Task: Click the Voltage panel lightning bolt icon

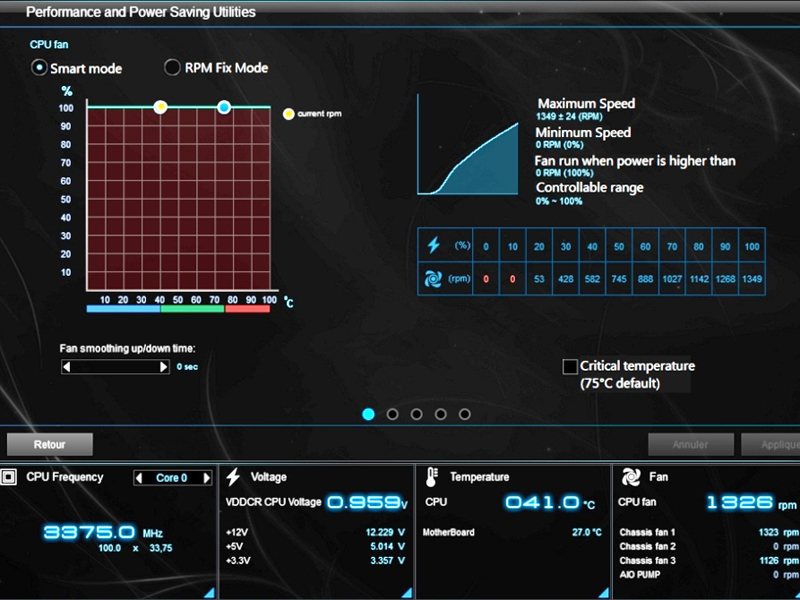Action: click(231, 477)
